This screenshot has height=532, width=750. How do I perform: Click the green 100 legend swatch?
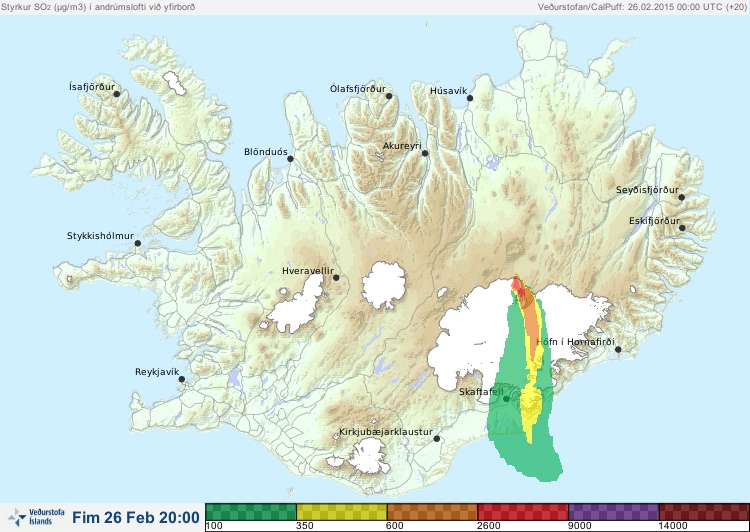tap(251, 512)
